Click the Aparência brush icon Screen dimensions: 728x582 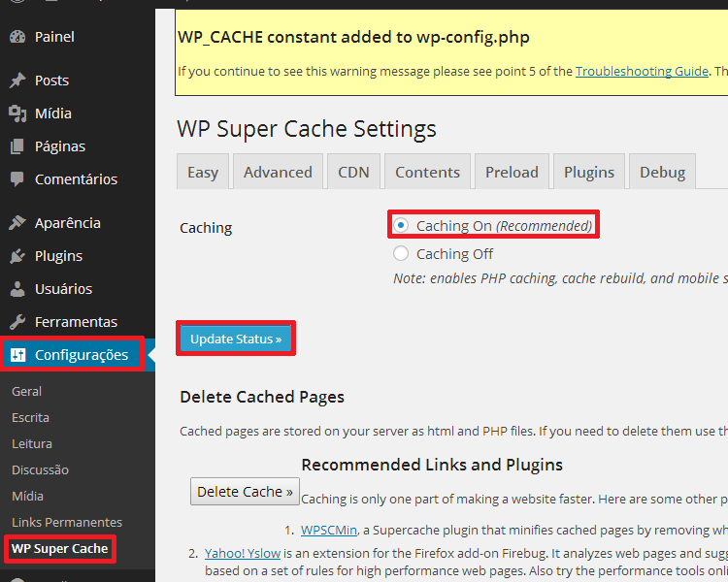tap(17, 223)
